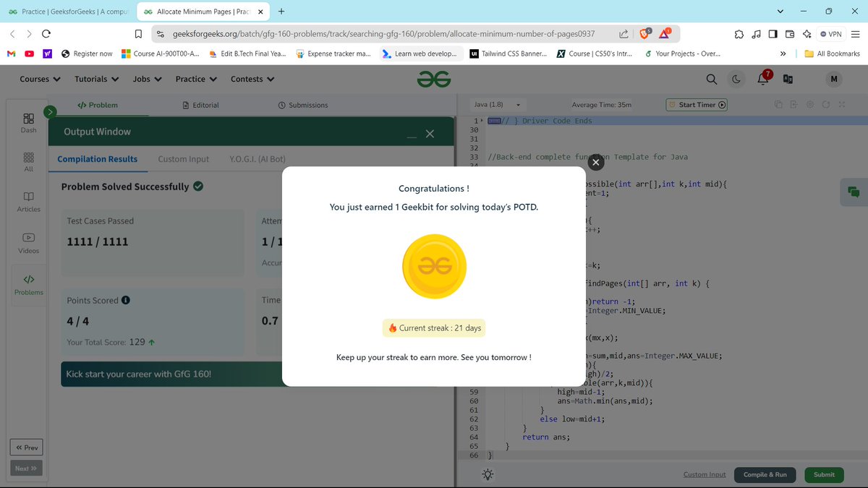Open Dash in the left sidebar

point(28,122)
